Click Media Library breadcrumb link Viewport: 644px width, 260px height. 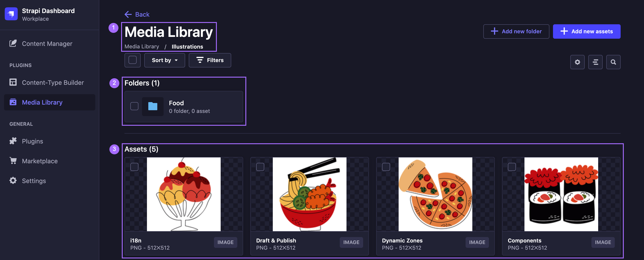tap(142, 46)
